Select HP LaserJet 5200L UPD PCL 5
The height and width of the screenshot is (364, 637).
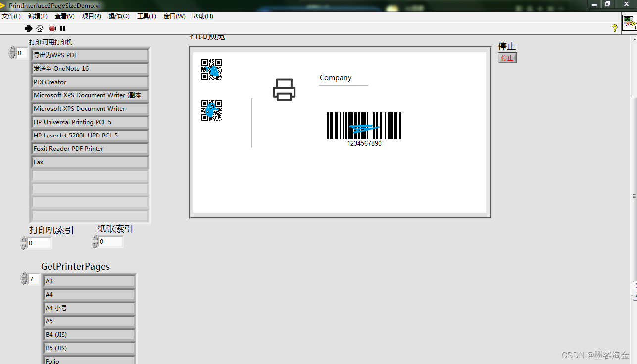point(90,136)
